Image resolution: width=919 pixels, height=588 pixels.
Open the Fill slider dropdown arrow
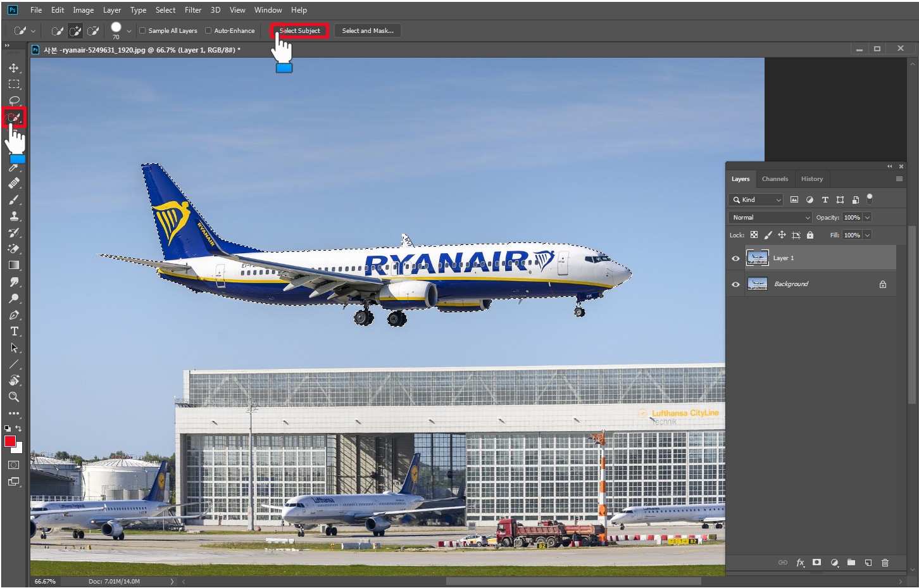pyautogui.click(x=867, y=235)
